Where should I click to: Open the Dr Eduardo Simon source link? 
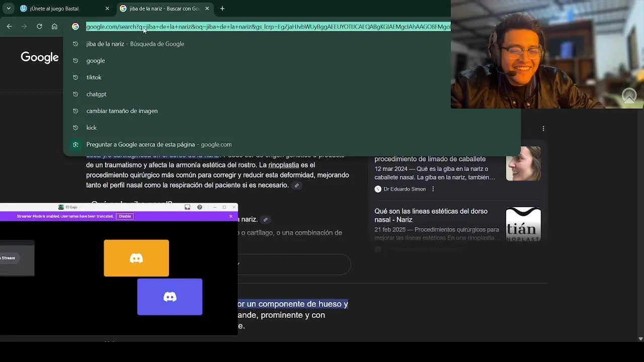click(405, 189)
